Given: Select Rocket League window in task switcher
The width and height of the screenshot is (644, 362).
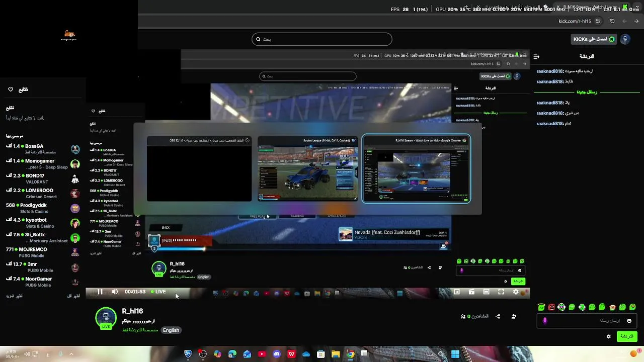Looking at the screenshot, I should point(307,169).
